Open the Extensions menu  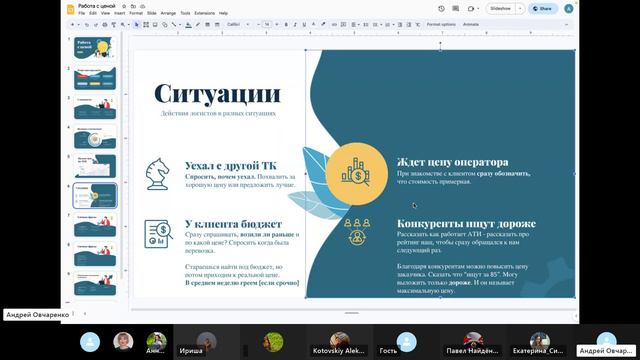[x=204, y=13]
